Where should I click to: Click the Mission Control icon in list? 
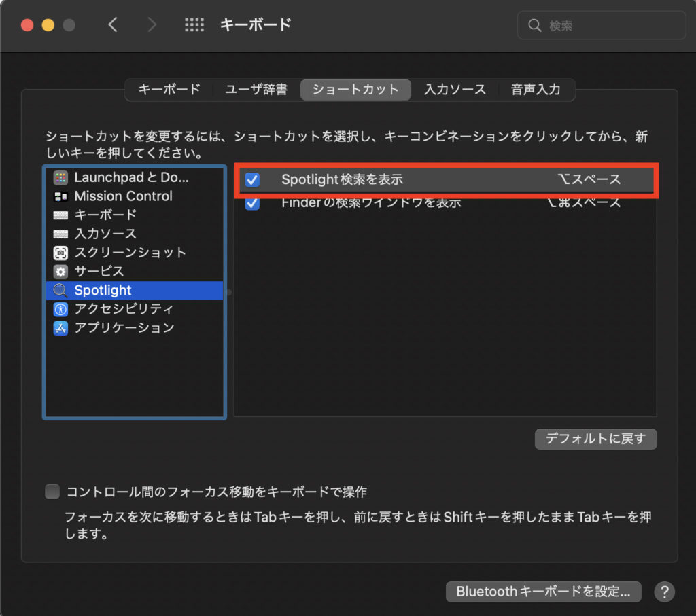coord(60,196)
